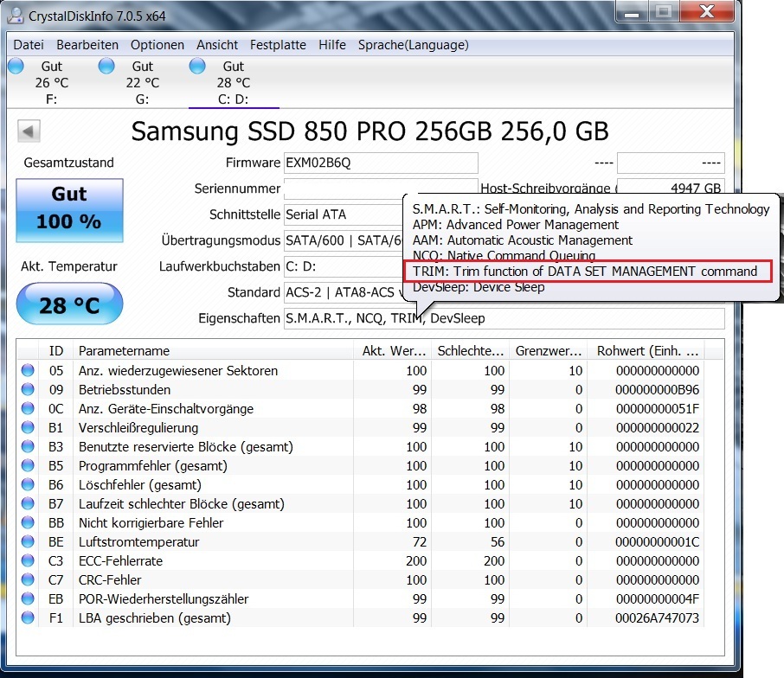Open the Hilfe menu
The image size is (784, 678).
pos(332,45)
